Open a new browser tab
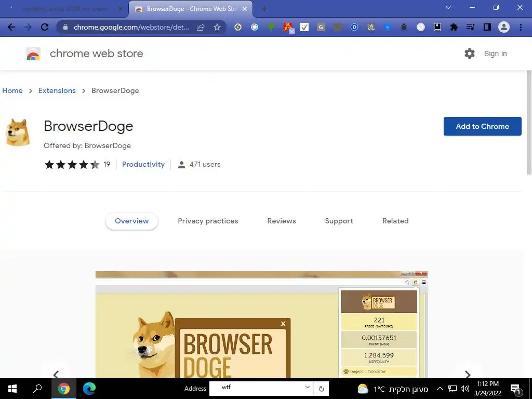This screenshot has width=532, height=399. pyautogui.click(x=264, y=9)
